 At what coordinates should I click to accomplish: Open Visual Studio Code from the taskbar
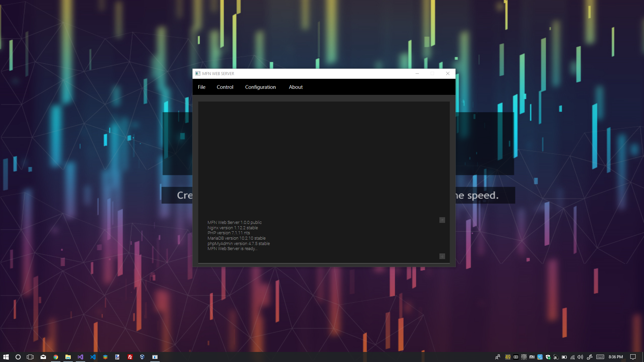(93, 357)
